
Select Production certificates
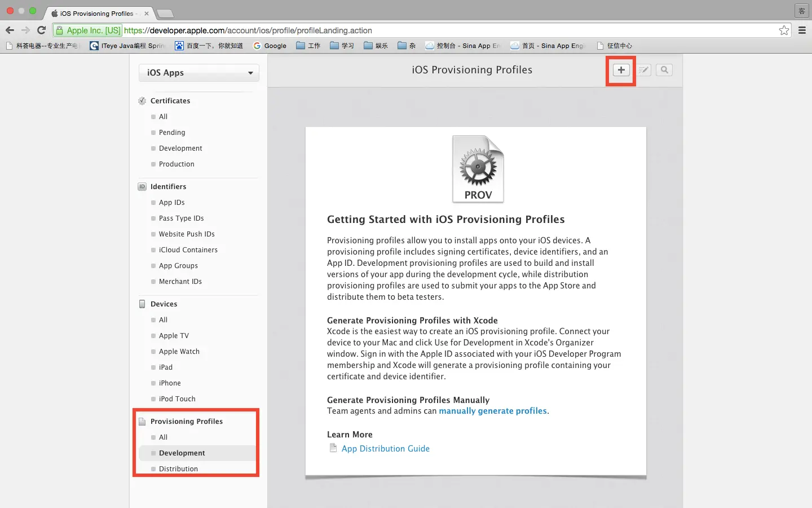(x=176, y=164)
